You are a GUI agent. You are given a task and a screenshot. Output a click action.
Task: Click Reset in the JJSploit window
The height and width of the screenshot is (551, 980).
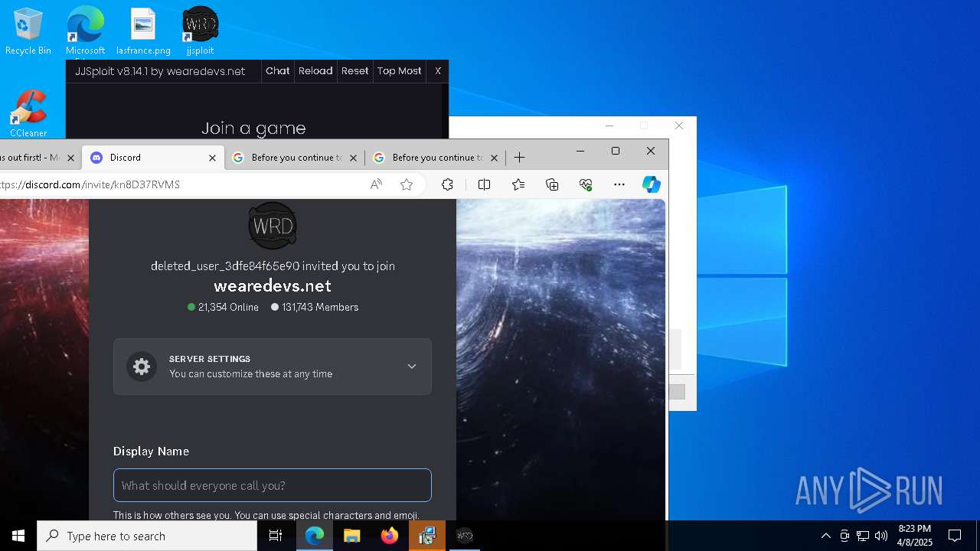click(x=354, y=71)
